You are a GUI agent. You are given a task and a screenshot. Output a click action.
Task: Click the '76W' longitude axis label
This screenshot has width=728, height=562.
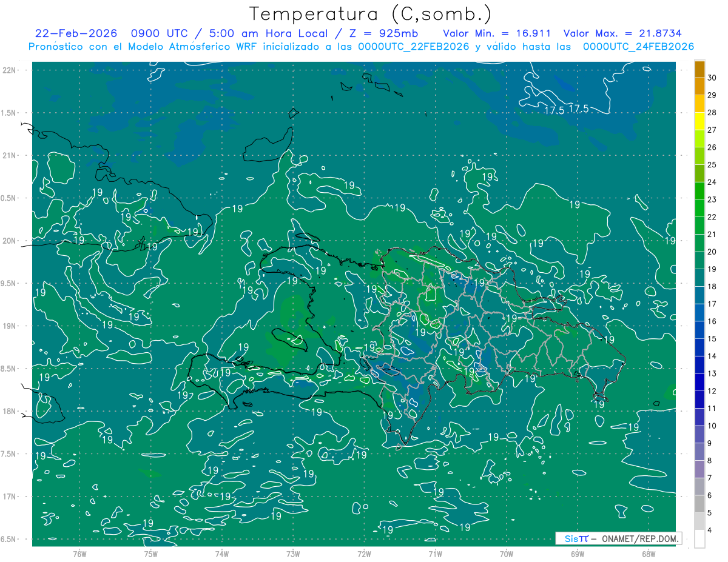point(79,554)
